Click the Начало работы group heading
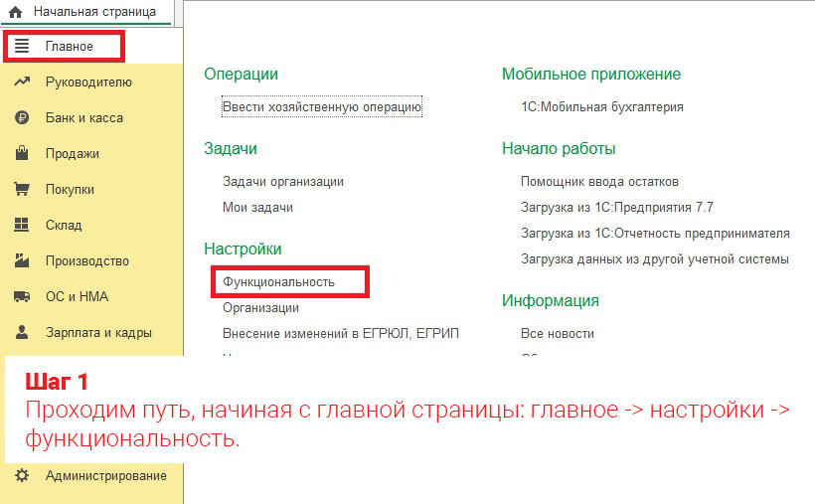Screen dimensions: 815x504 point(559,149)
